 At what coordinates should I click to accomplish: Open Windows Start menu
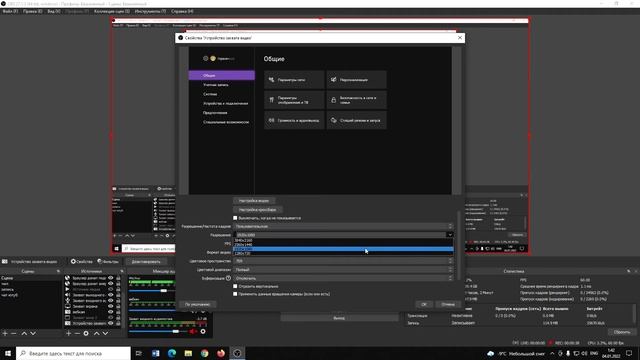pyautogui.click(x=8, y=353)
